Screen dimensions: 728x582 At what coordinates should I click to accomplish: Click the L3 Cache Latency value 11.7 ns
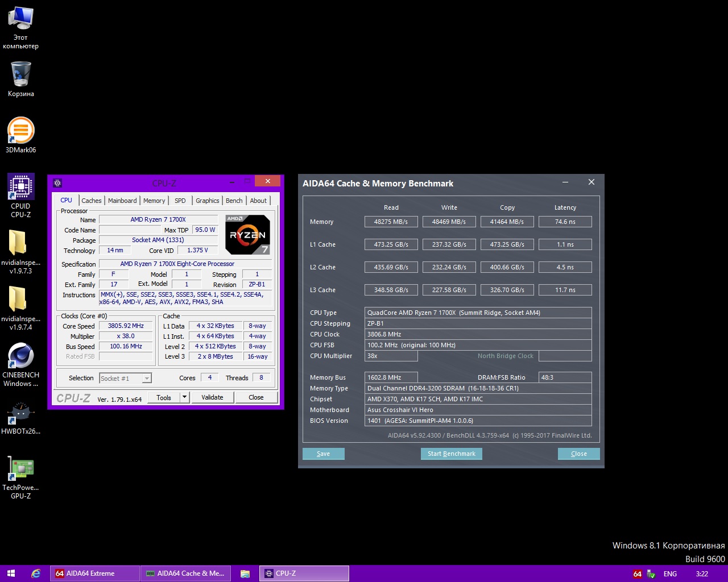coord(565,290)
